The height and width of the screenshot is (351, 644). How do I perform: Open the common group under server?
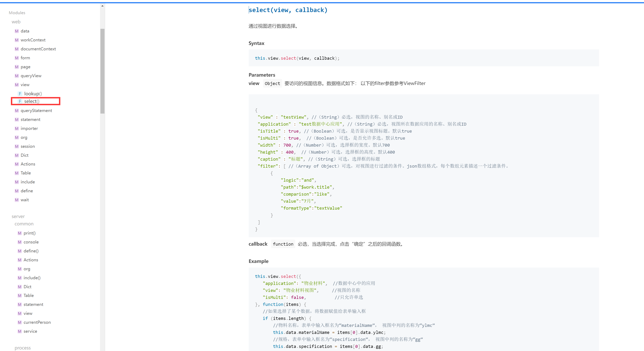click(x=24, y=224)
